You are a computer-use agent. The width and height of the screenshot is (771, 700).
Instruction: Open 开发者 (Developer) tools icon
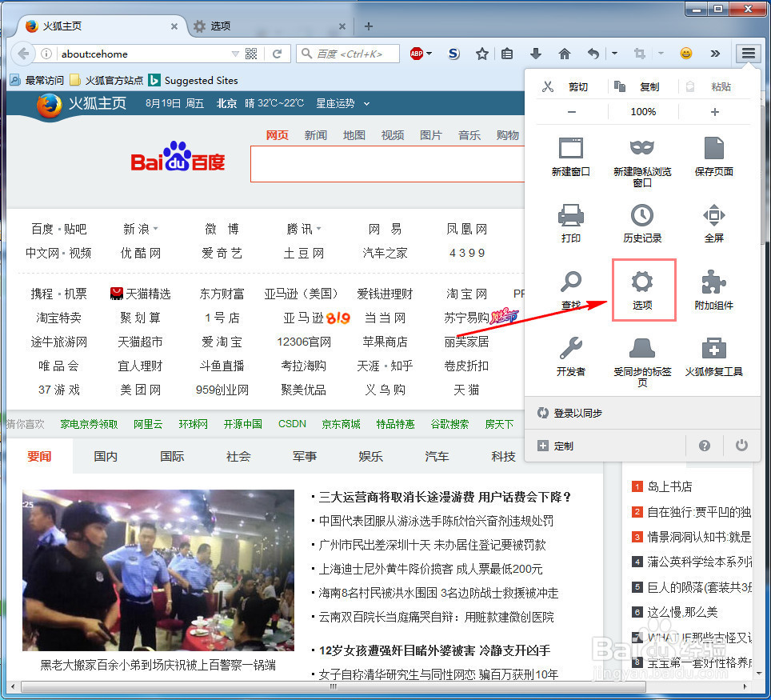click(571, 354)
